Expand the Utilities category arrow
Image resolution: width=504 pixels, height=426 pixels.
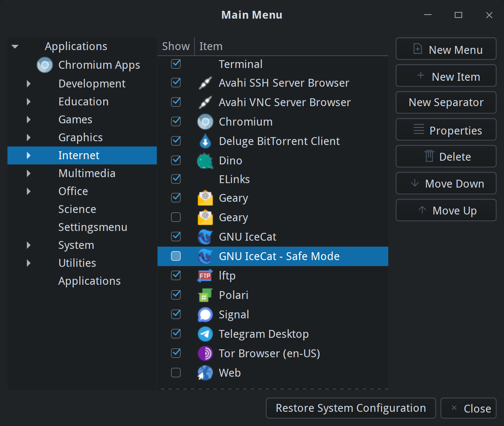click(x=29, y=263)
